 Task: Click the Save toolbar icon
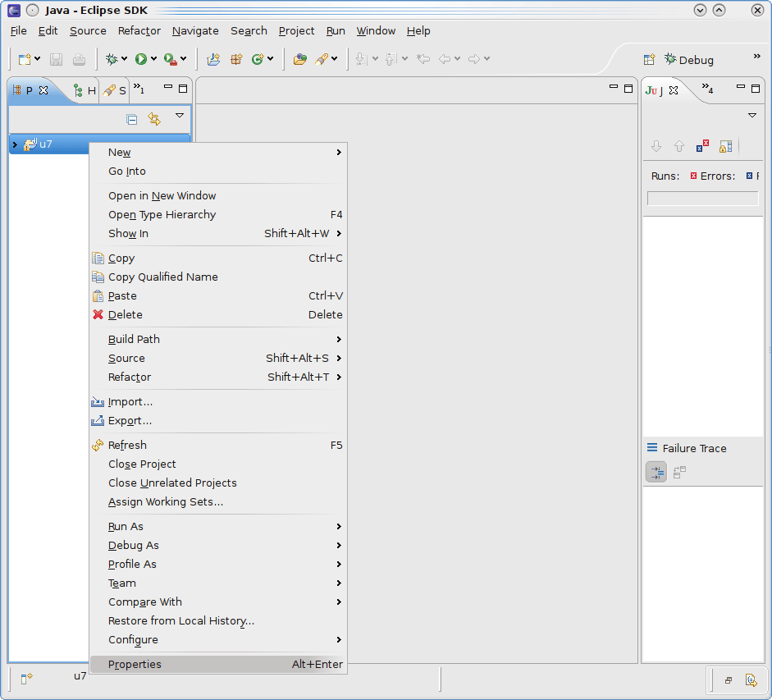56,60
